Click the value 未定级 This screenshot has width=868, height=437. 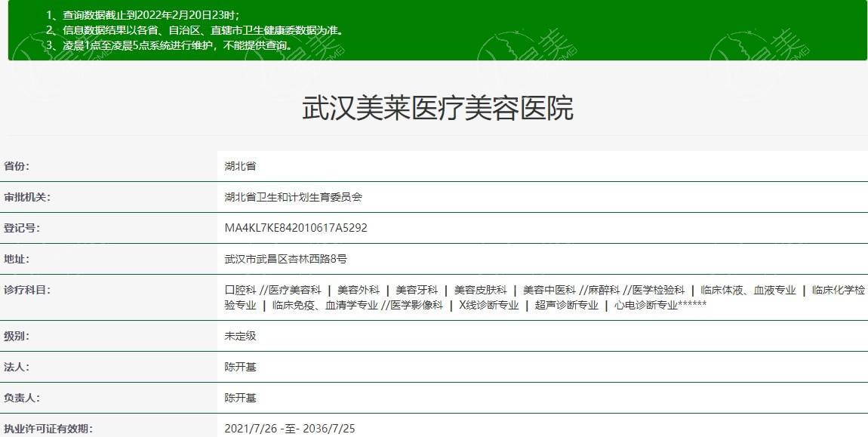(240, 336)
